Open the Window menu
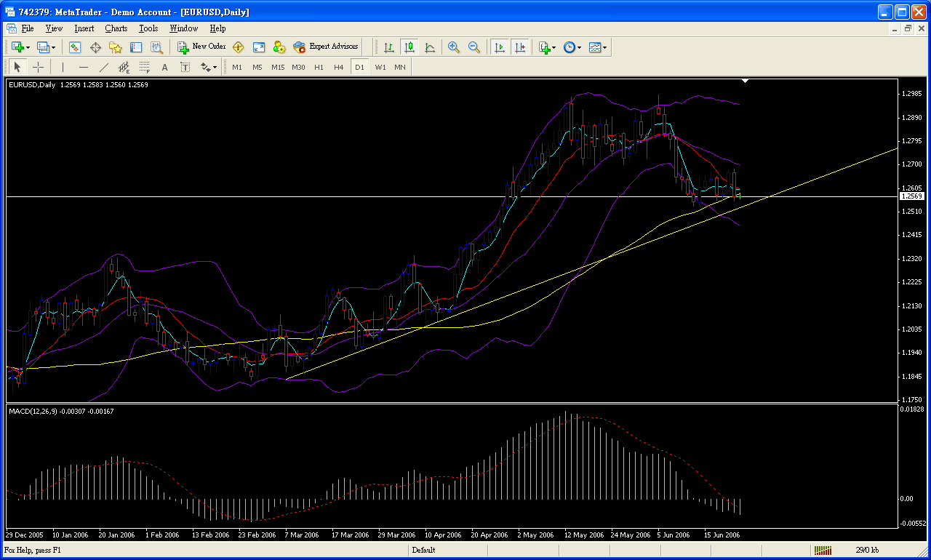This screenshot has height=560, width=931. [183, 28]
